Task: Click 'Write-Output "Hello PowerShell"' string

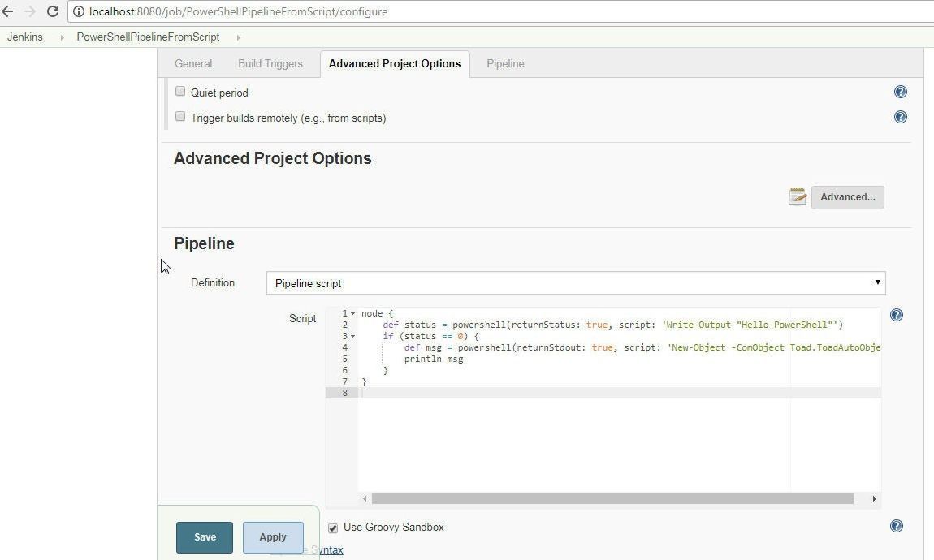Action: 750,325
